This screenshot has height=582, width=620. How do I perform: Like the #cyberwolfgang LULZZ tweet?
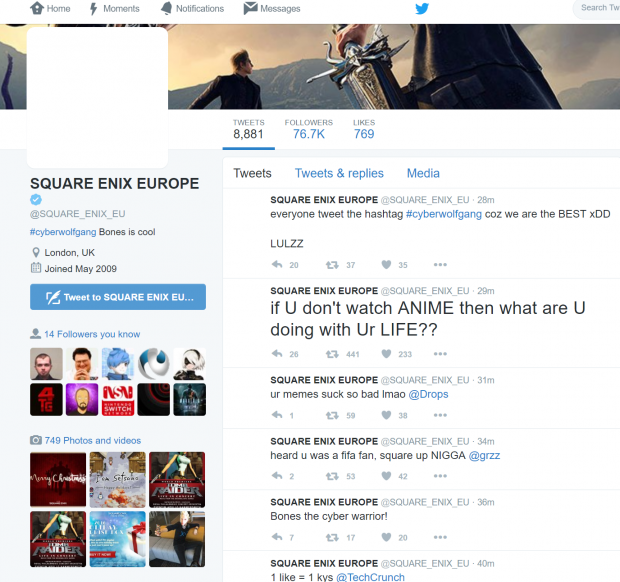(x=386, y=265)
